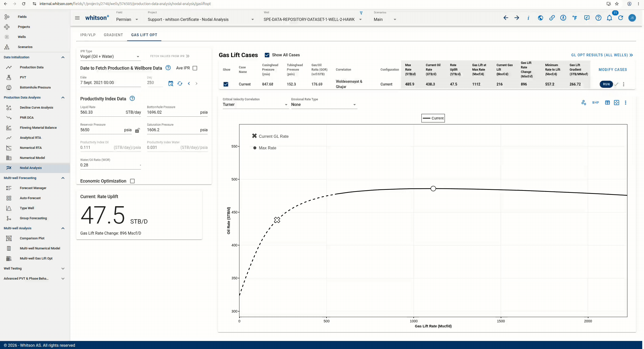
Task: Uncheck the Show All Cases checkbox
Action: click(267, 55)
